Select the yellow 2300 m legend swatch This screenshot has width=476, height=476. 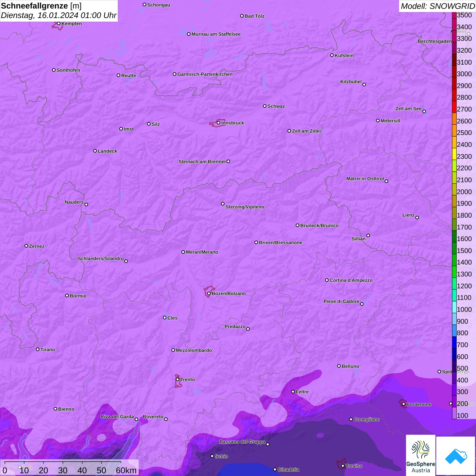coord(454,154)
